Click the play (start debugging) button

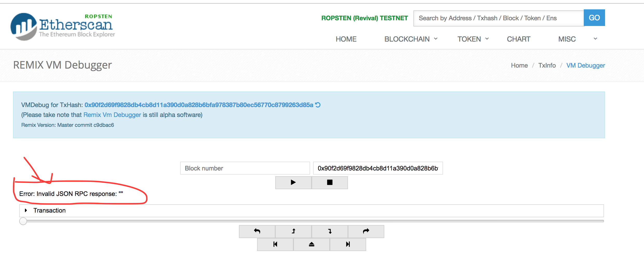coord(293,182)
